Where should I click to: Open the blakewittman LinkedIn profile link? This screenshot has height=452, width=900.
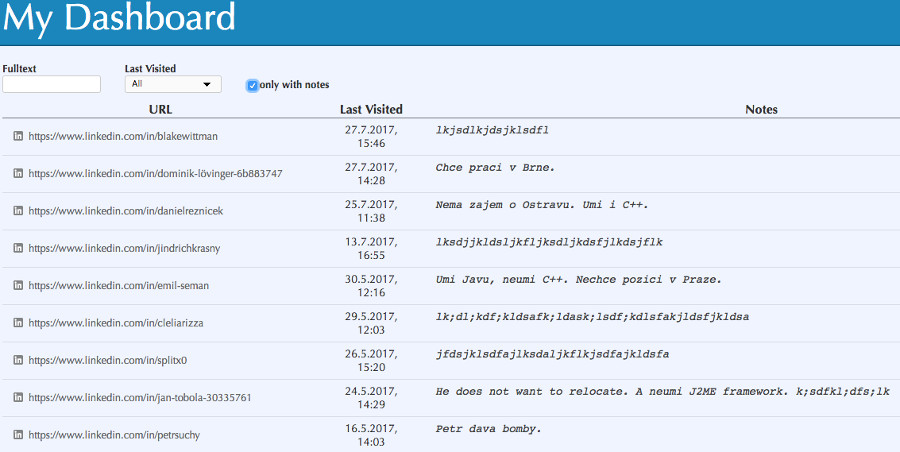click(123, 137)
